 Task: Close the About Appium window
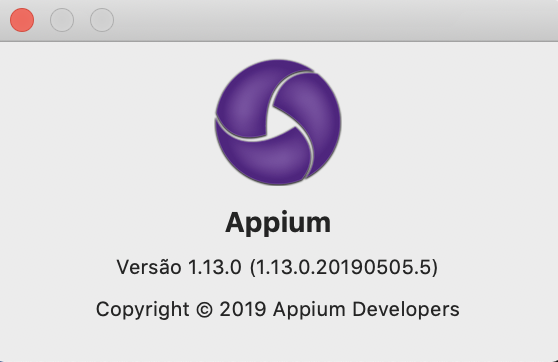pyautogui.click(x=22, y=20)
